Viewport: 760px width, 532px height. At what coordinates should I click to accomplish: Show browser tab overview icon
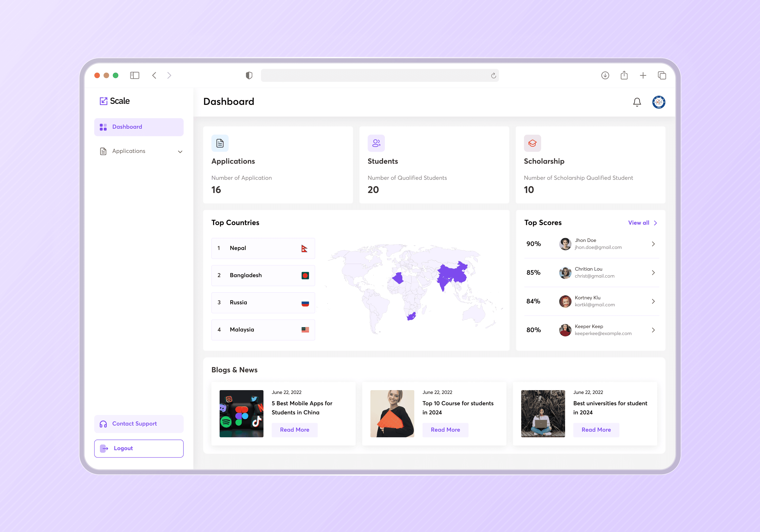click(662, 75)
